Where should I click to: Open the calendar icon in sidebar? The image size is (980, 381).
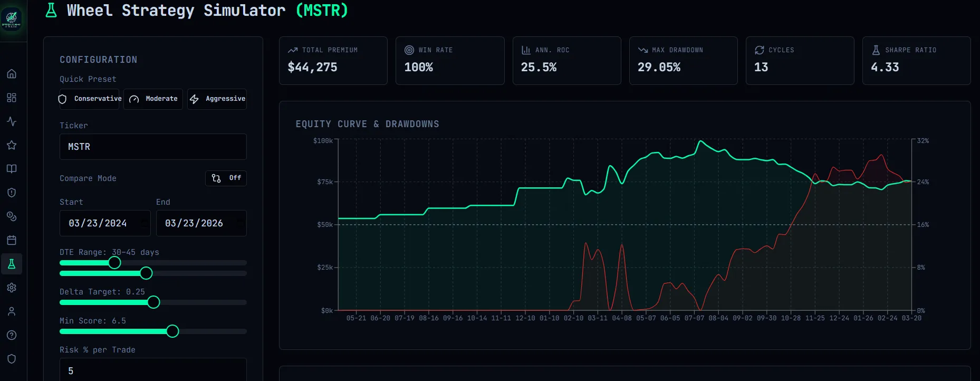coord(12,240)
